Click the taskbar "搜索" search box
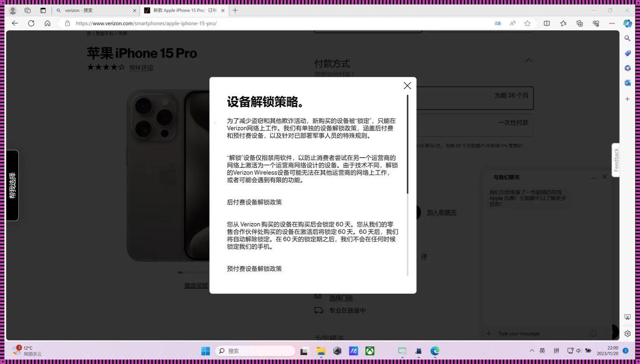Viewport: 640px width, 364px height. [x=255, y=351]
